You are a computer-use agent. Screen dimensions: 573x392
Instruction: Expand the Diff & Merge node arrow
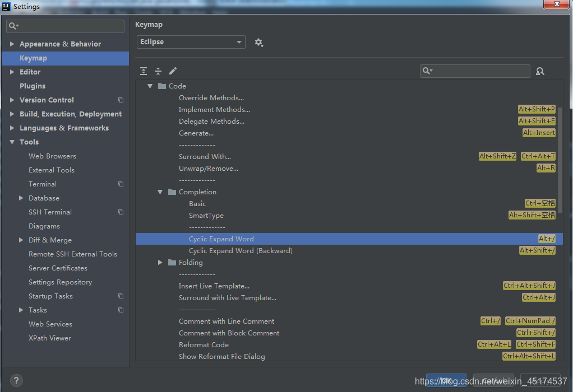(21, 240)
